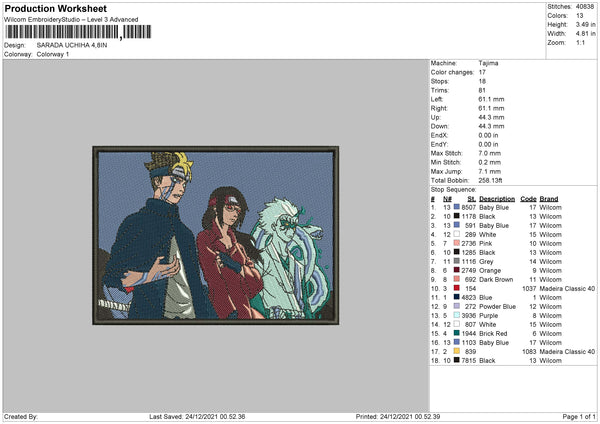Click 'Orange' description in stop 8
Image resolution: width=600 pixels, height=424 pixels.
pos(490,271)
